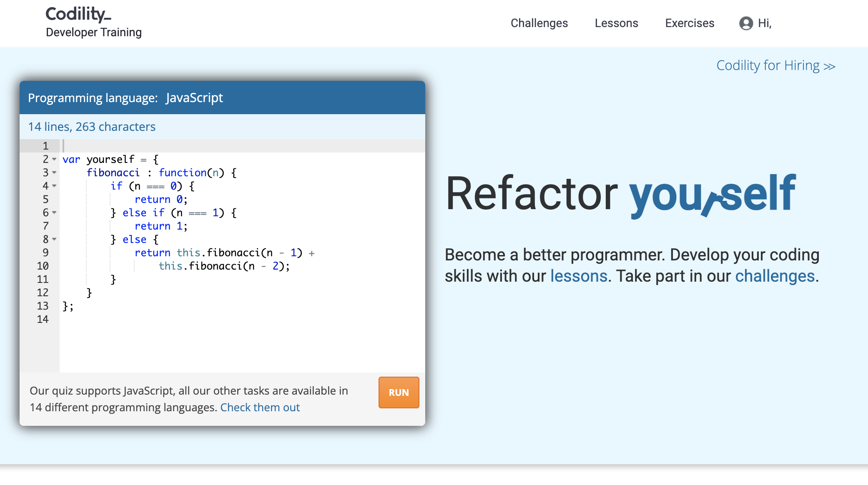Click line number 9 in the gutter
Screen dimensions: 868x485
(45, 253)
